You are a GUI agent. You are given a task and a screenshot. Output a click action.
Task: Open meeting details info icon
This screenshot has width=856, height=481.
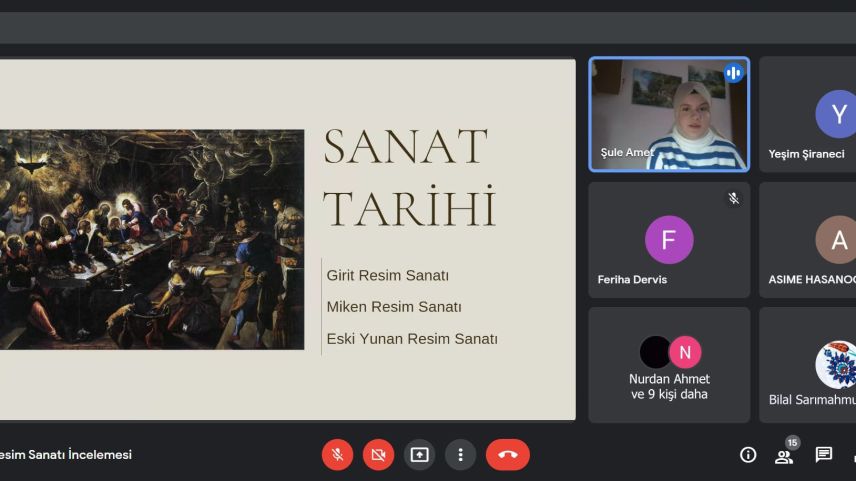[747, 455]
